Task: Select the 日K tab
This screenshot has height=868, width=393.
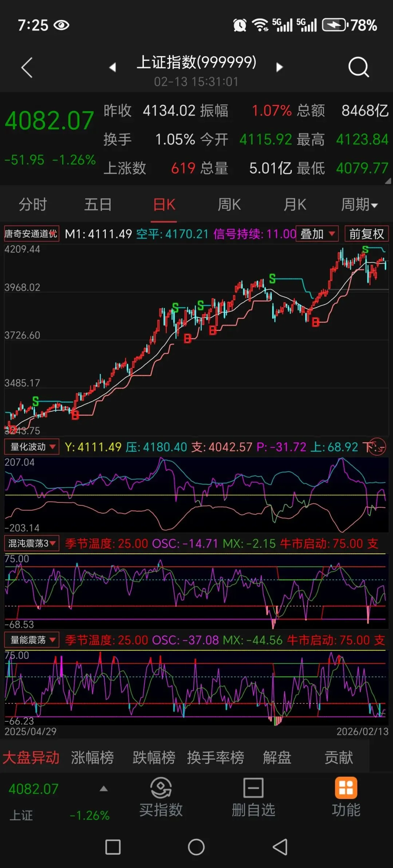Action: coord(164,204)
